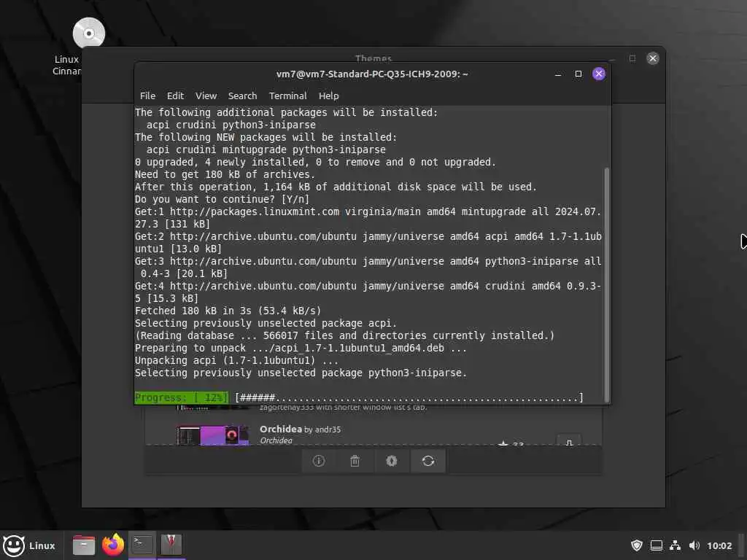Select the Orchidea theme thumbnail
Viewport: 747px width, 560px height.
[x=212, y=435]
